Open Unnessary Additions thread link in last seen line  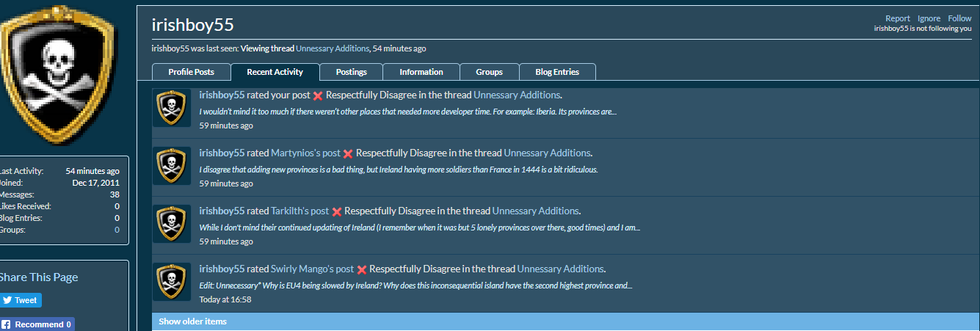tap(332, 48)
